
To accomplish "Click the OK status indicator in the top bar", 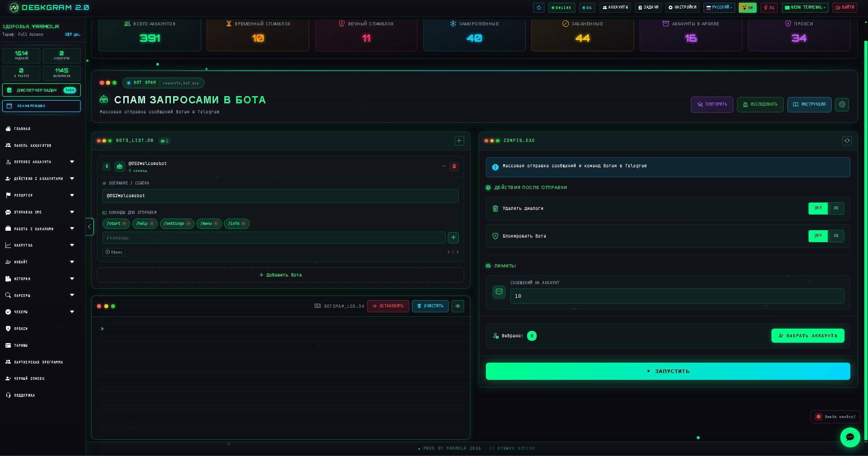I will (587, 8).
